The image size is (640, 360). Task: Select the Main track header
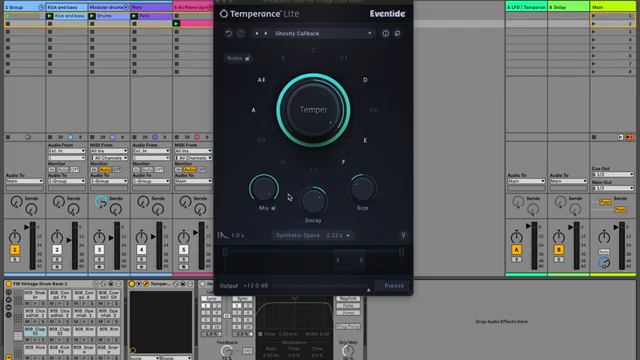[613, 7]
